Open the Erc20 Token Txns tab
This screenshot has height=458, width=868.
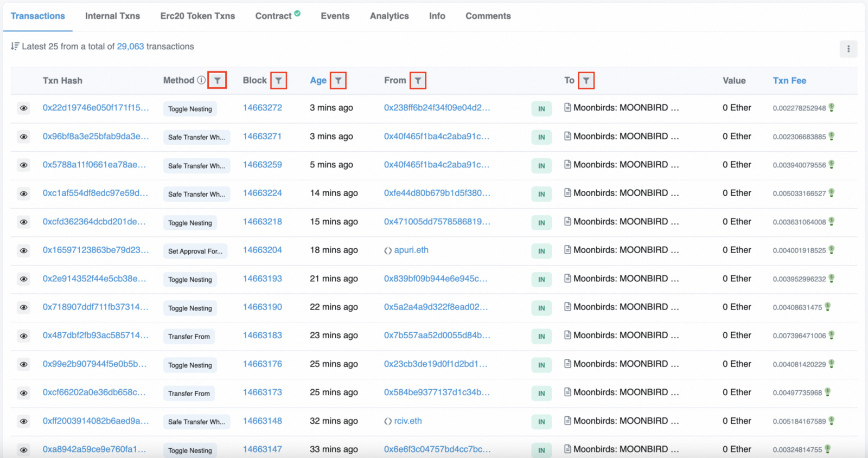(197, 16)
